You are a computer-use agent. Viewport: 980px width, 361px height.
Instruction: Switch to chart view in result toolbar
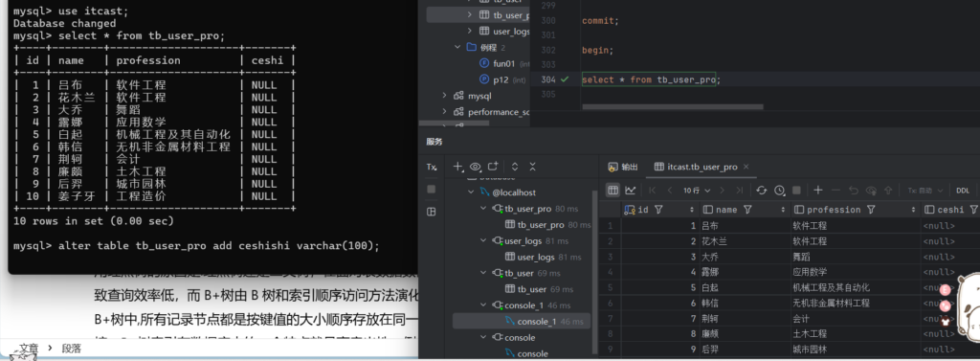pyautogui.click(x=630, y=190)
